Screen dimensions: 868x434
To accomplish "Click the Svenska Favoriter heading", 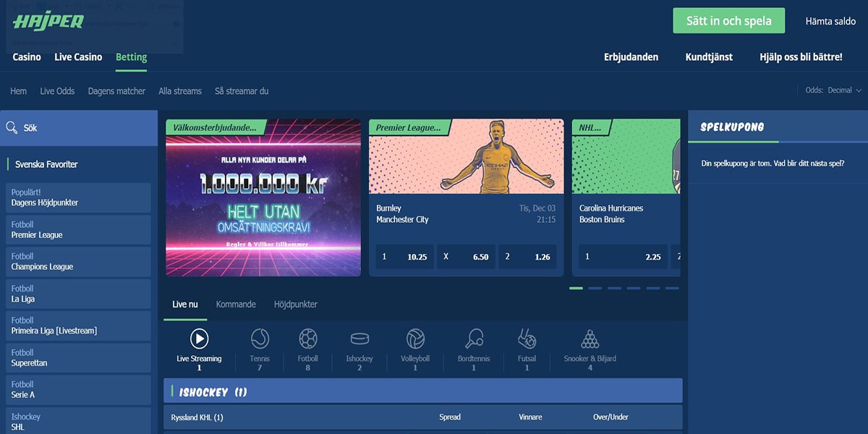I will coord(46,164).
